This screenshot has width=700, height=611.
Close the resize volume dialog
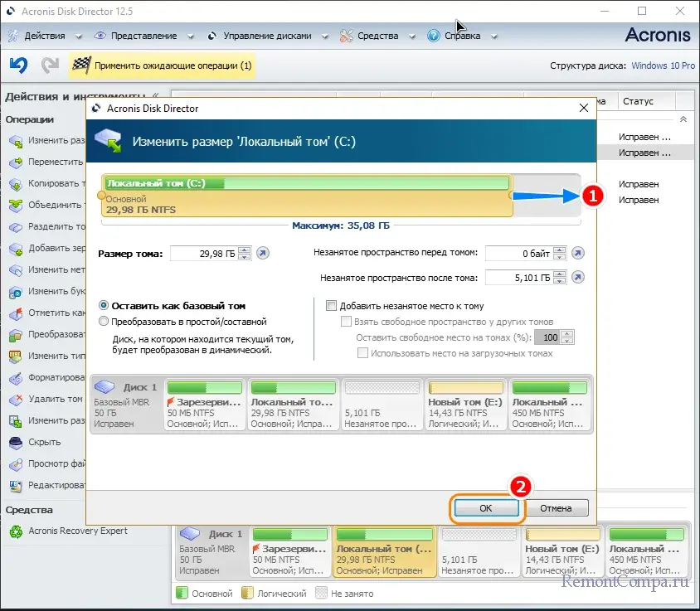point(584,108)
